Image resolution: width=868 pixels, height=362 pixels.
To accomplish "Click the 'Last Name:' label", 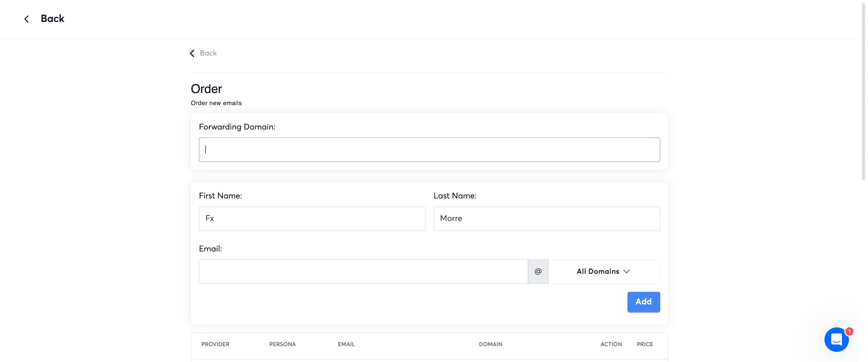I will click(x=455, y=196).
